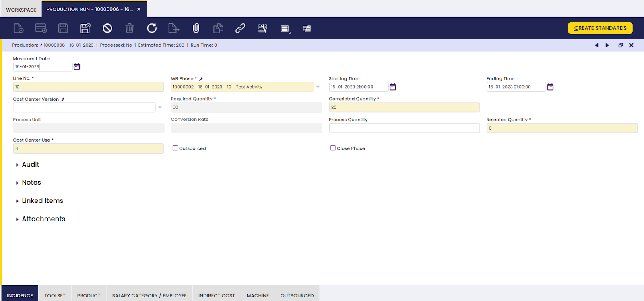644x301 pixels.
Task: Click the save and close icon
Action: point(85,28)
